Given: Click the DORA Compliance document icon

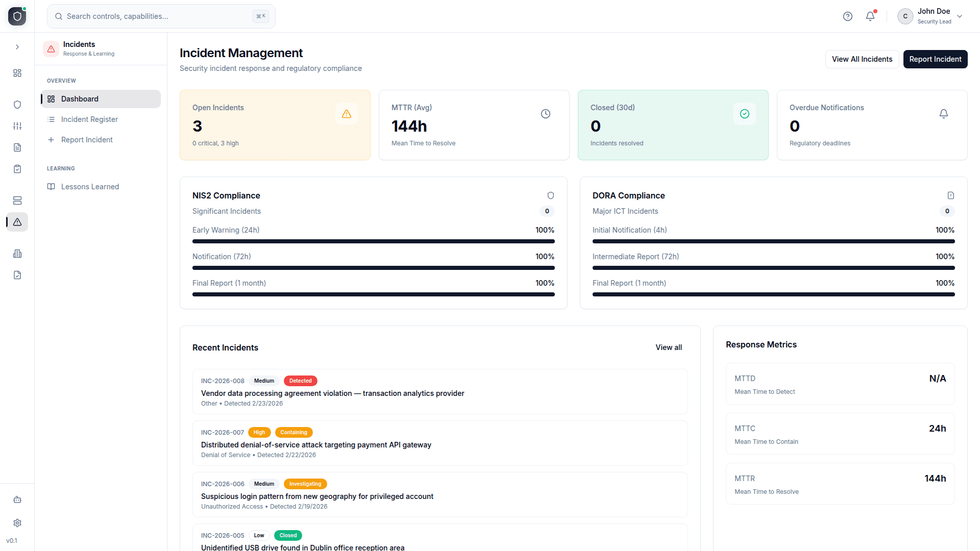Looking at the screenshot, I should click(950, 195).
